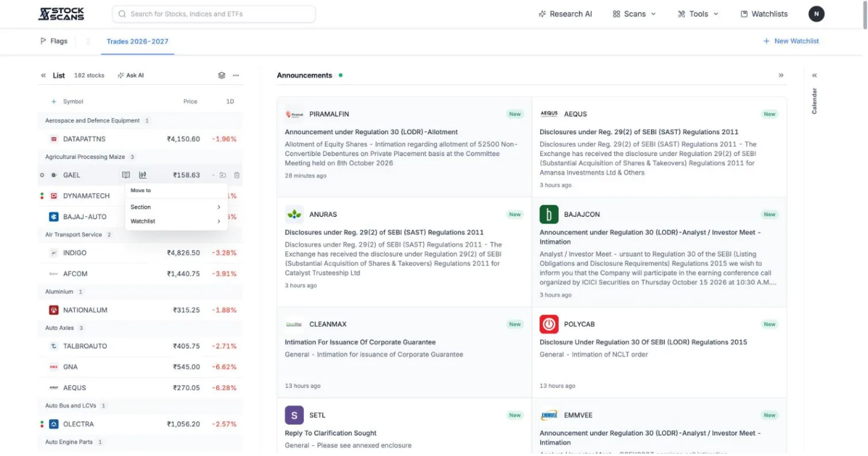Open the three-dot more options in List header
868x456 pixels.
236,75
